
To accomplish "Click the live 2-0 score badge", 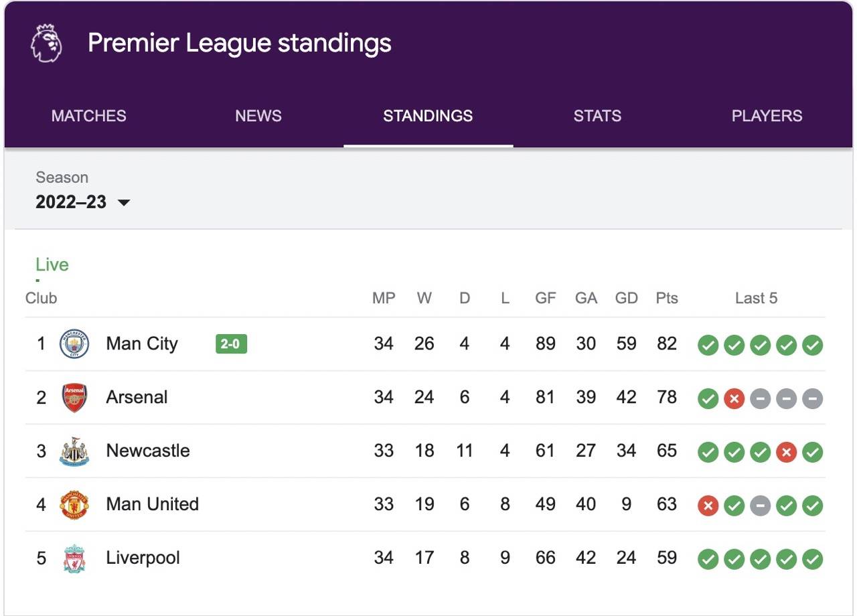I will (232, 344).
